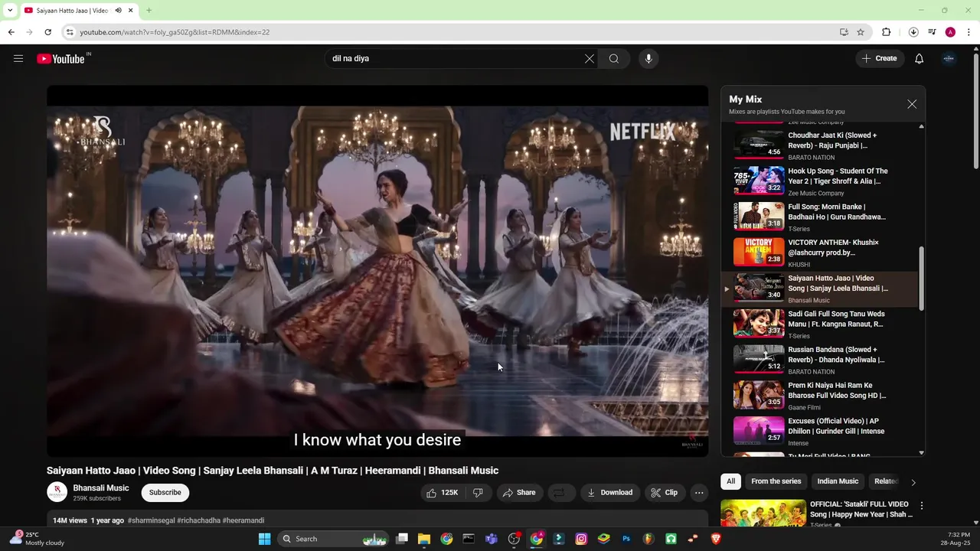This screenshot has height=551, width=980.
Task: Open Microsoft Teams from taskbar
Action: 492,539
